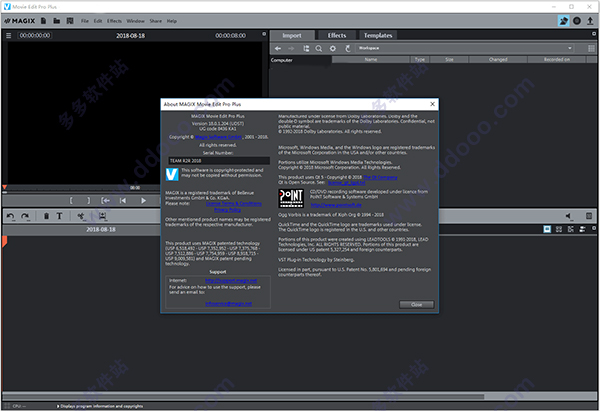
Task: Click the save project disk icon
Action: (70, 21)
